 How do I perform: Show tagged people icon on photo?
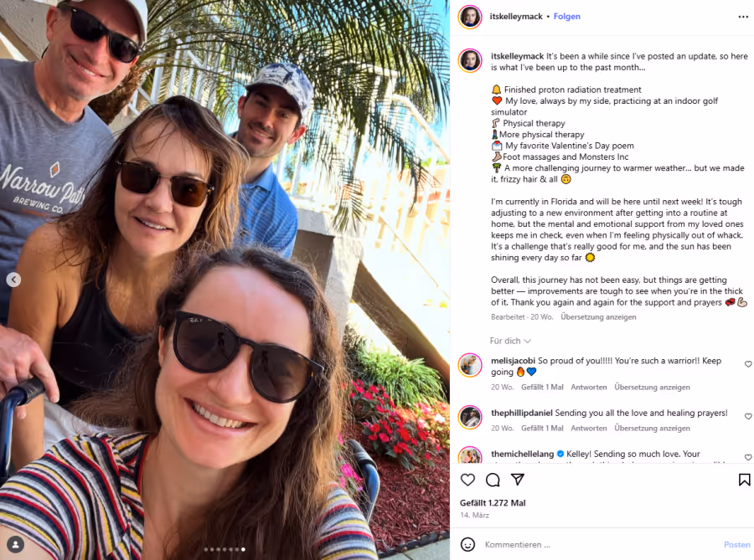pyautogui.click(x=15, y=544)
